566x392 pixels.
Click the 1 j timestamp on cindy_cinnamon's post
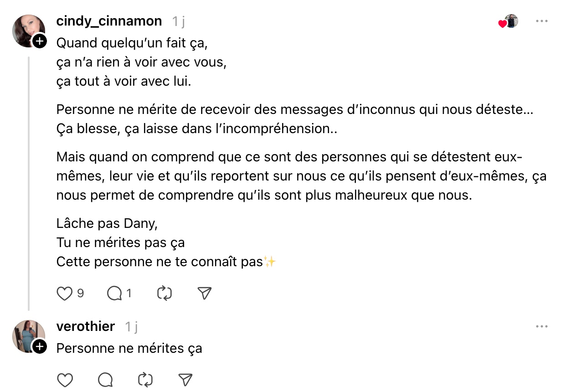(178, 21)
